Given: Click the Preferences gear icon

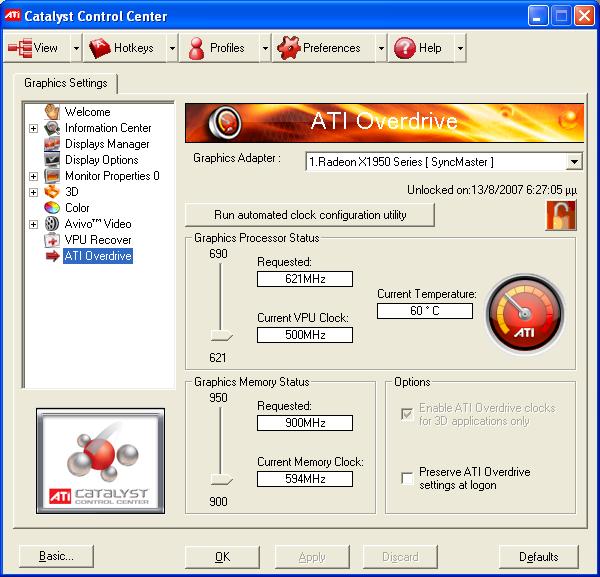Looking at the screenshot, I should point(289,48).
